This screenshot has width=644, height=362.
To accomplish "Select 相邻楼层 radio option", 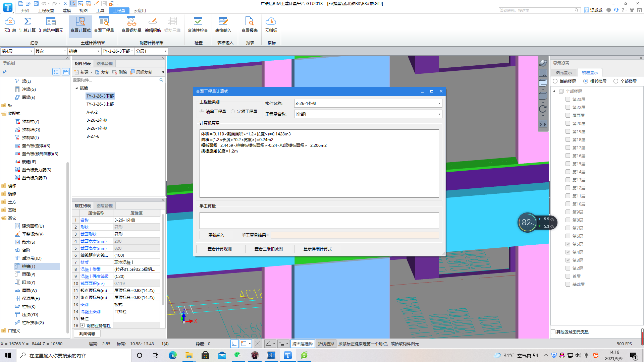I will tap(586, 81).
